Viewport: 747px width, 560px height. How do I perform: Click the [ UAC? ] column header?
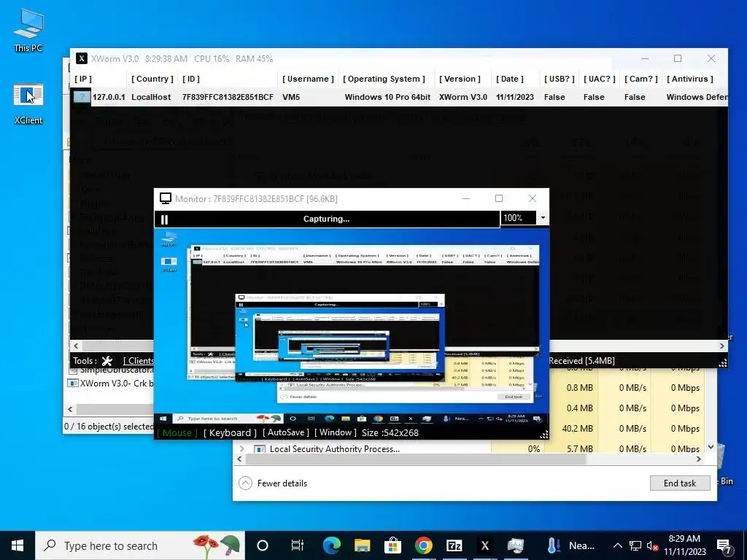tap(600, 79)
